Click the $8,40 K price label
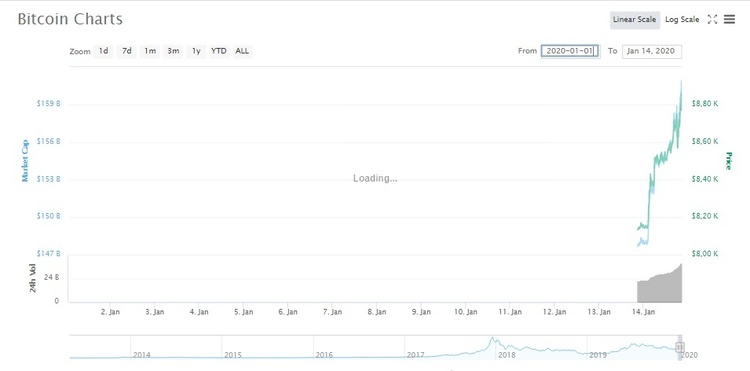Viewport: 750px width, 371px height. (x=705, y=179)
